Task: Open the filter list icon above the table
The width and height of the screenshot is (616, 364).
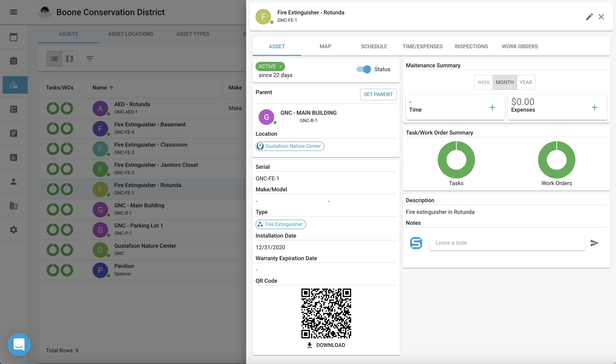Action: click(x=90, y=59)
